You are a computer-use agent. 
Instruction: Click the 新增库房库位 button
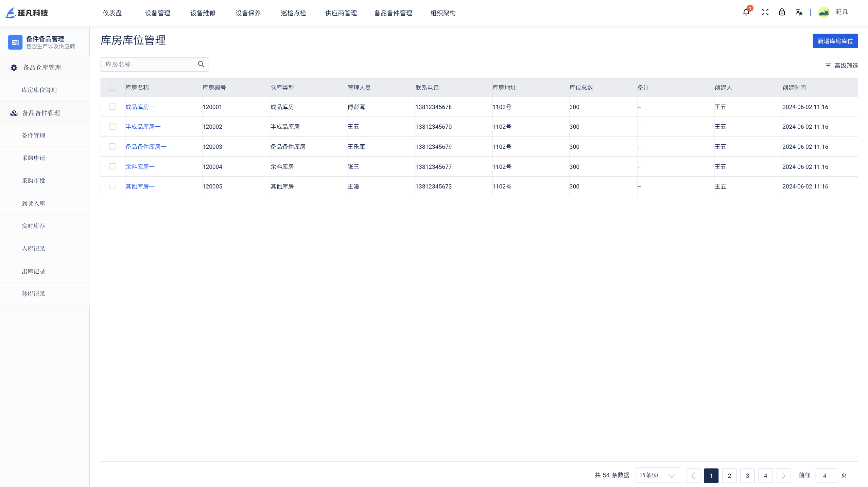pos(834,41)
